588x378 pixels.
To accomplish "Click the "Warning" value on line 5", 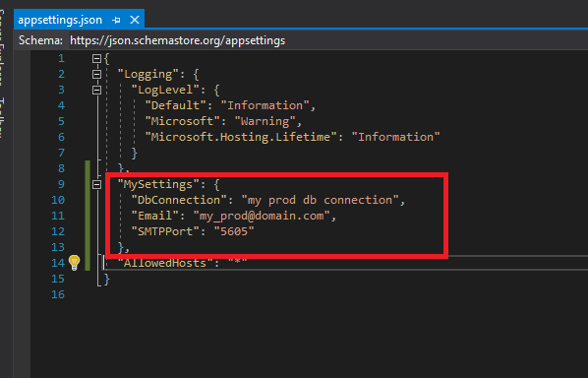I will point(265,121).
